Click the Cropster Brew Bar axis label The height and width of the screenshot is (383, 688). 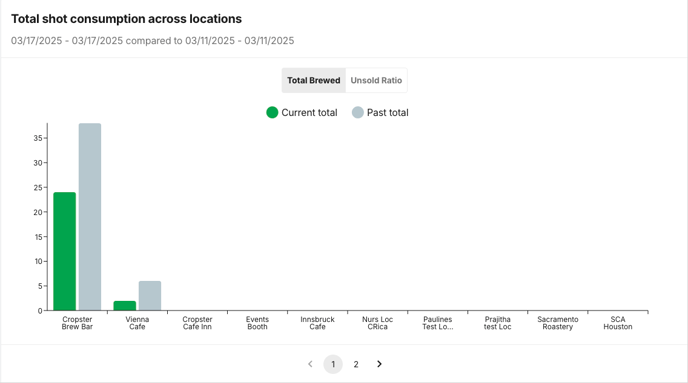coord(77,323)
